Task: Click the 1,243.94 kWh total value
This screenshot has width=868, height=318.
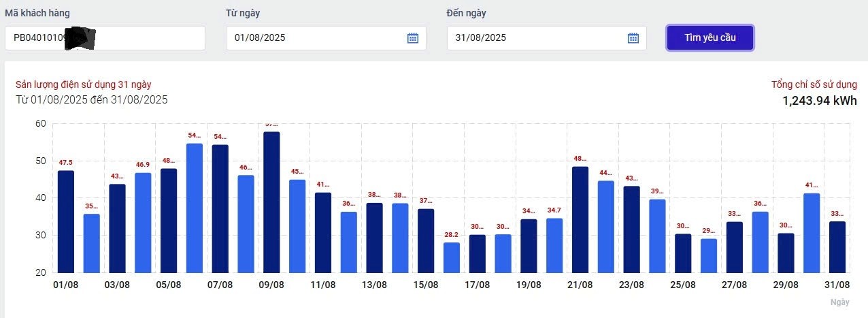Action: coord(820,101)
